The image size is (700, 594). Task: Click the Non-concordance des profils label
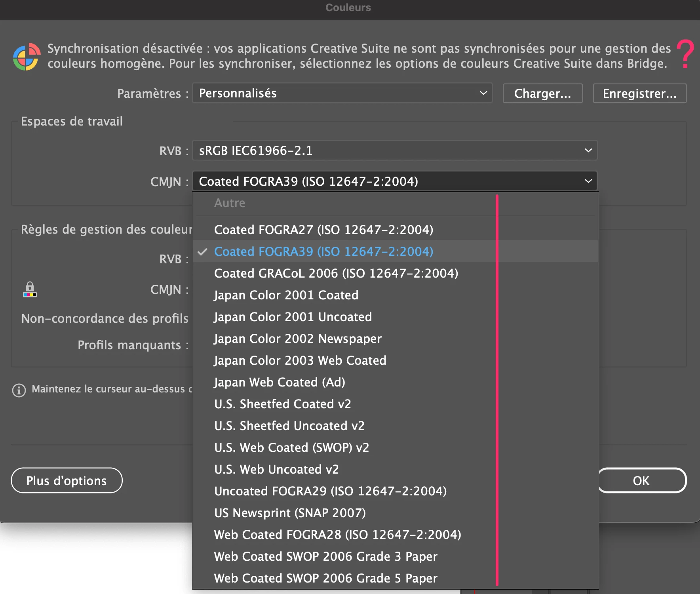click(x=105, y=318)
